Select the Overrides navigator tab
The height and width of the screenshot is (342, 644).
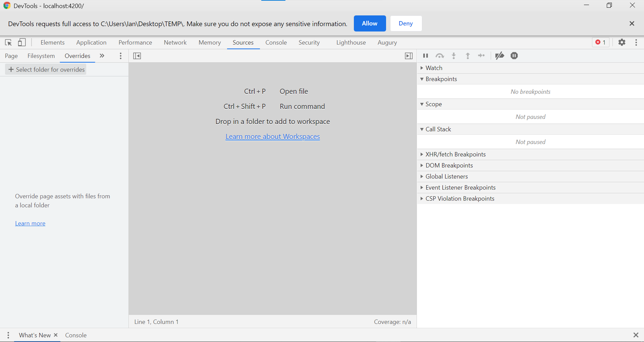[x=77, y=56]
